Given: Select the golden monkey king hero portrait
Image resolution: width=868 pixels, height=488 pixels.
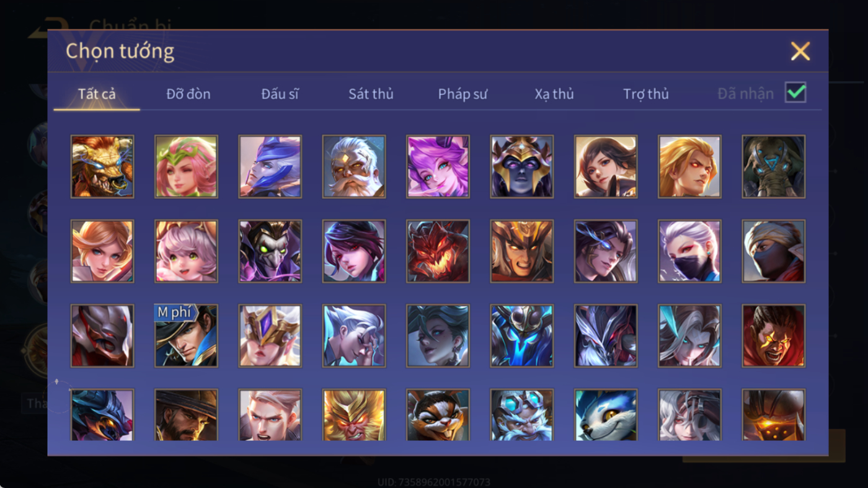Looking at the screenshot, I should point(354,415).
